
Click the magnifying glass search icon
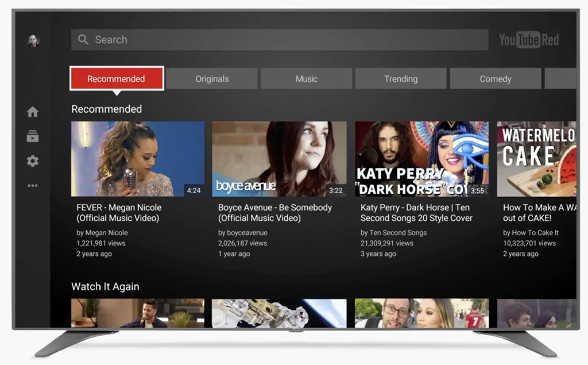83,40
